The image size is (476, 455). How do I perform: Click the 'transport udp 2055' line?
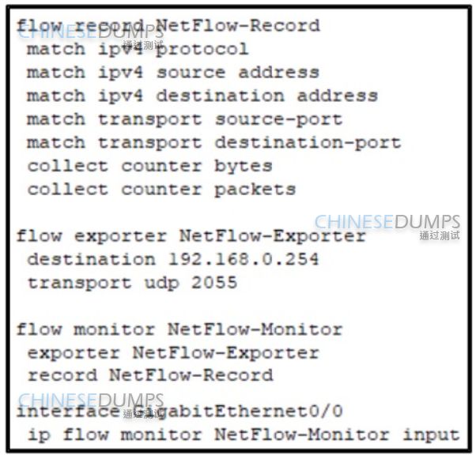(132, 284)
